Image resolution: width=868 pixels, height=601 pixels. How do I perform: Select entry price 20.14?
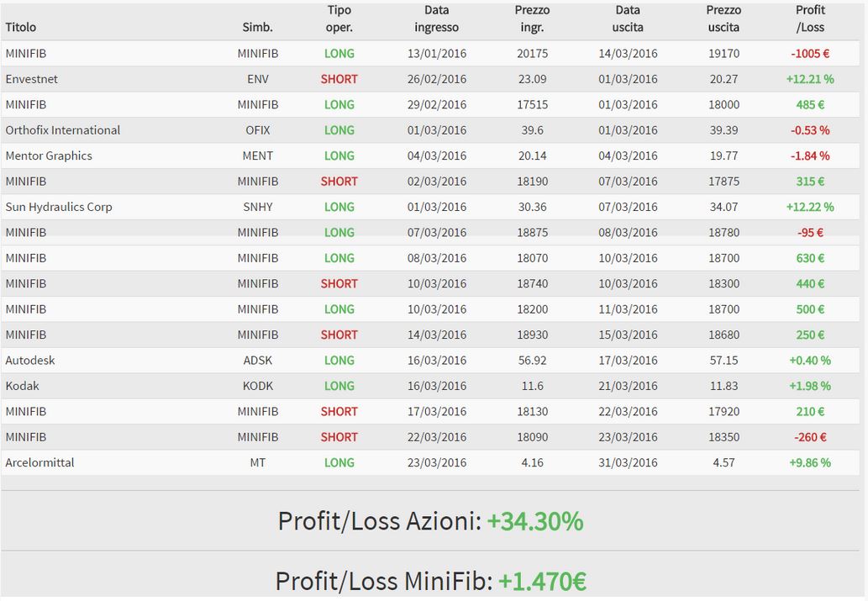pyautogui.click(x=532, y=156)
